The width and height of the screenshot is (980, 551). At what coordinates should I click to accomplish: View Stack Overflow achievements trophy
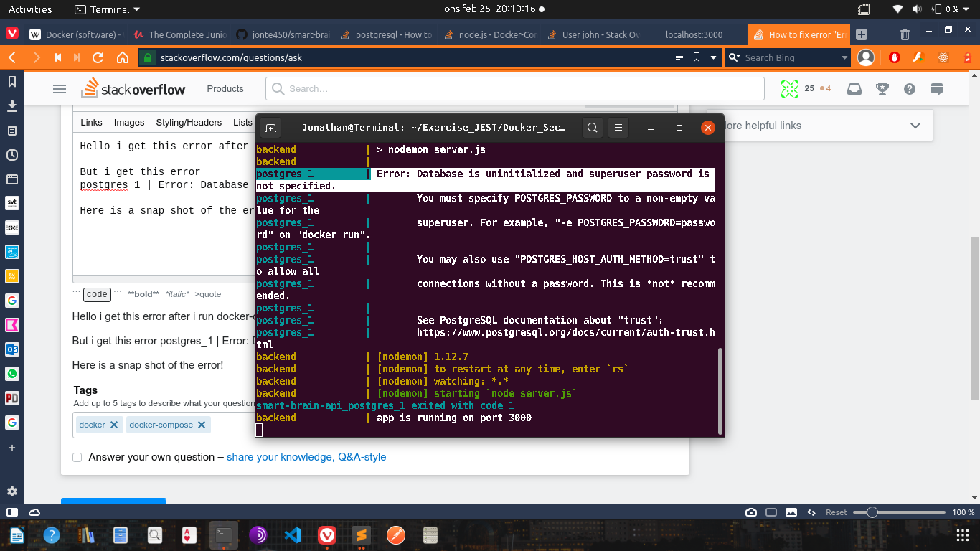coord(882,89)
